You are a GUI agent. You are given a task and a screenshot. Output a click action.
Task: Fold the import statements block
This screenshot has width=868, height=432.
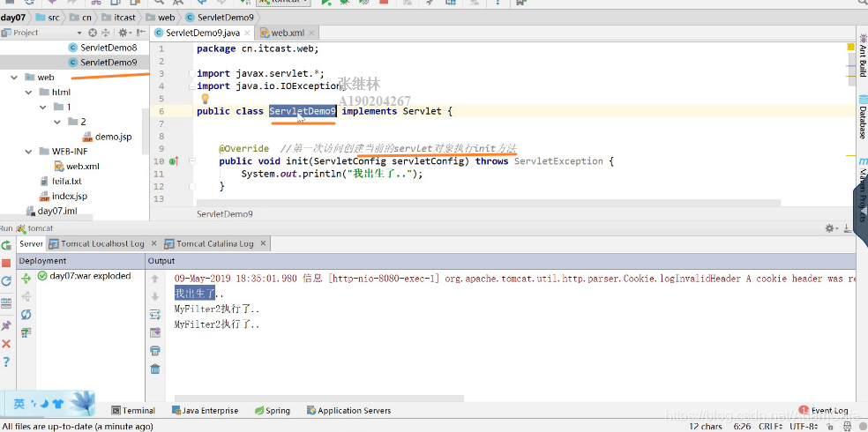click(x=192, y=73)
